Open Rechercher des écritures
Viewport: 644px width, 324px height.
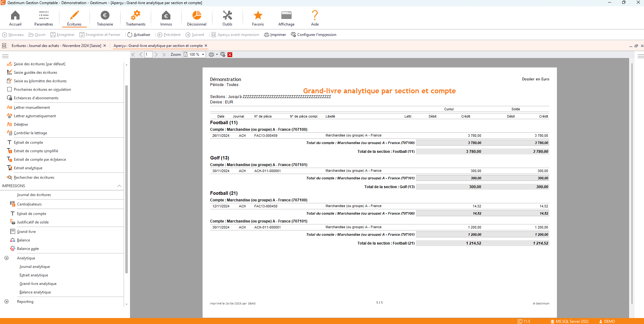[34, 177]
